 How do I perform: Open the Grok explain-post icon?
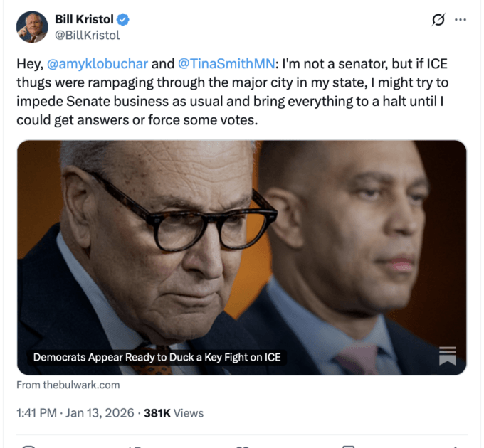click(x=439, y=20)
